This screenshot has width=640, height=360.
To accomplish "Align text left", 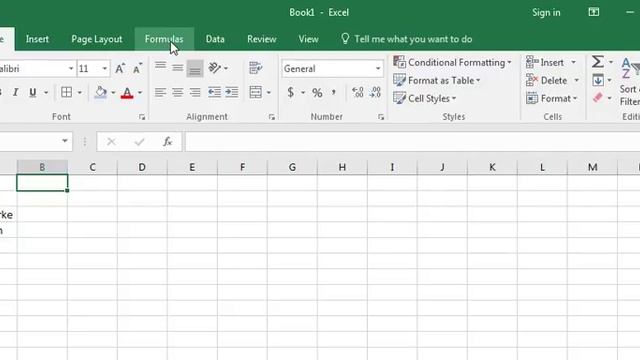I will click(x=160, y=93).
